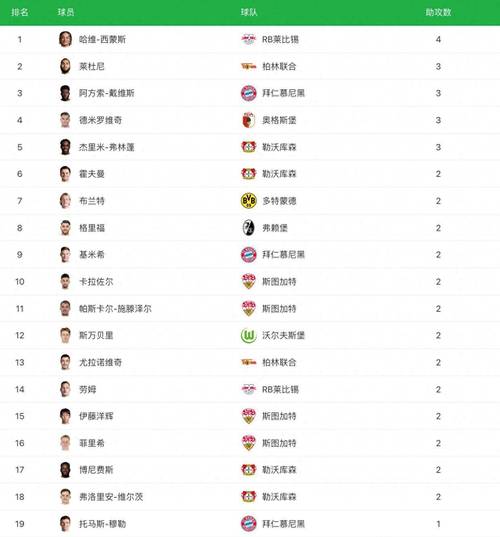Select player name 基米希
Viewport: 500px width, 537px height.
[x=92, y=254]
